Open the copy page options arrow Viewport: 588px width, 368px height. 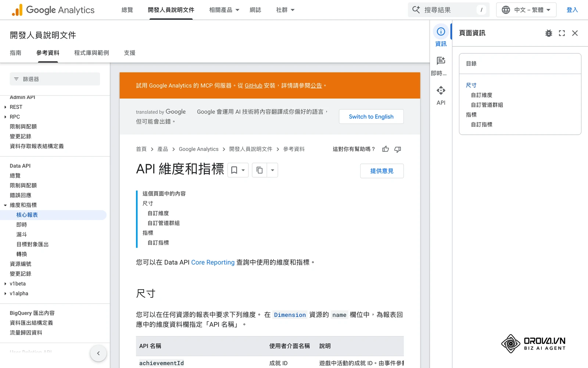[272, 170]
